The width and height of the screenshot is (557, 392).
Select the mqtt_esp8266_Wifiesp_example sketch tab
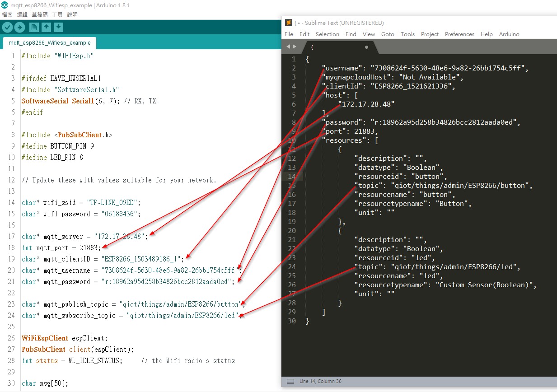(x=50, y=43)
